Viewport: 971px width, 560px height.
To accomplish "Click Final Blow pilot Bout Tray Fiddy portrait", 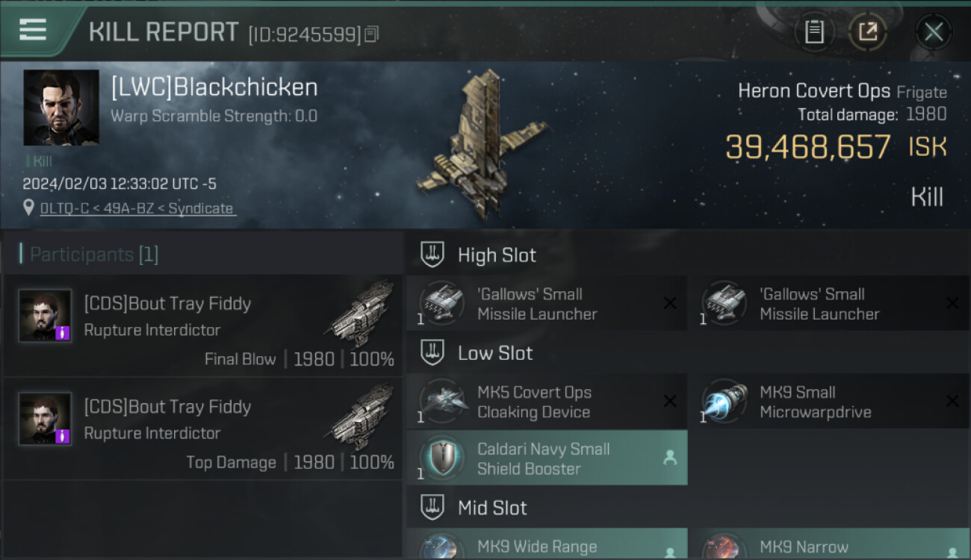I will [46, 316].
